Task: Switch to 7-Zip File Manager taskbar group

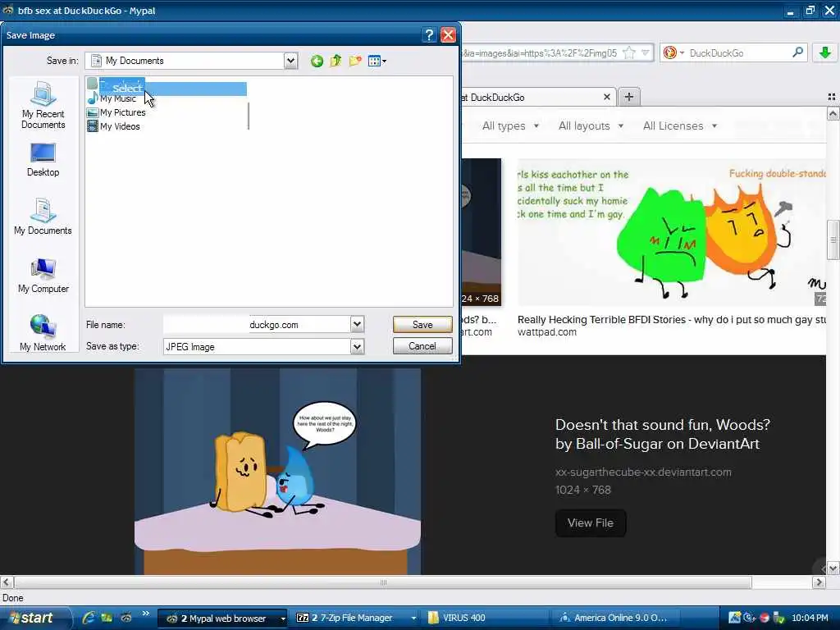Action: coord(356,619)
